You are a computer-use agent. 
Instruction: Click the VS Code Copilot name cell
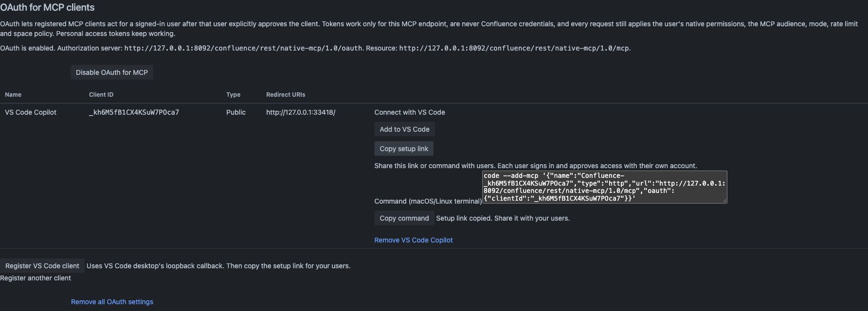pos(31,112)
